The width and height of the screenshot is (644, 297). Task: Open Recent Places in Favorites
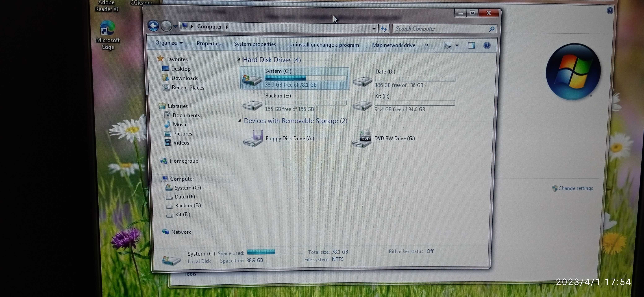click(x=183, y=87)
